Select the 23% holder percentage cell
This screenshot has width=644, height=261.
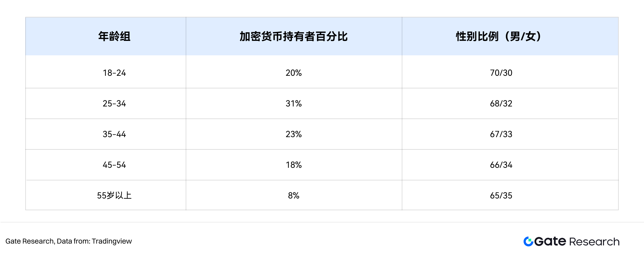tap(294, 134)
